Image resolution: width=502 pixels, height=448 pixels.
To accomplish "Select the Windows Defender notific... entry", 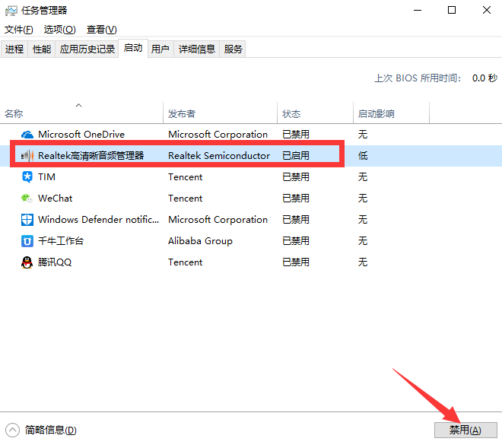I will 99,220.
